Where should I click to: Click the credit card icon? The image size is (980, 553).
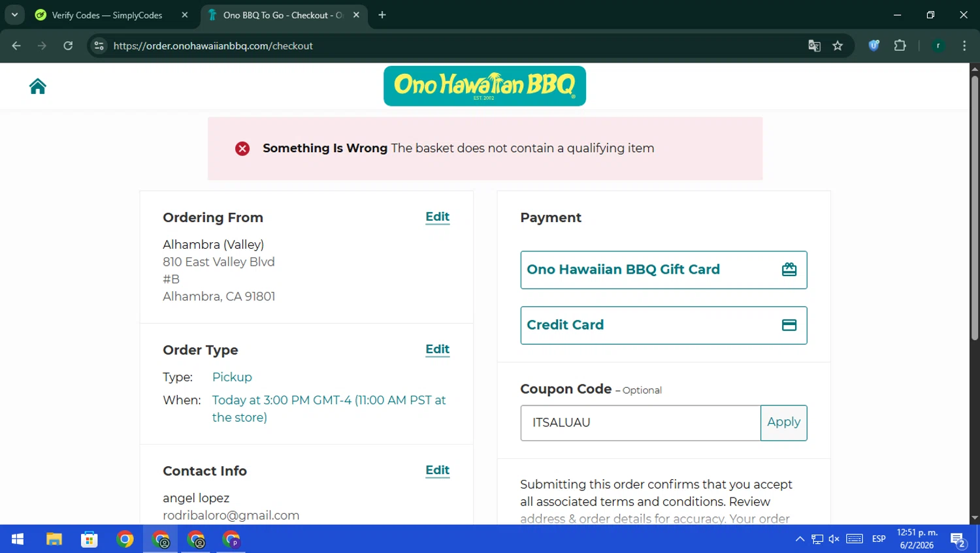click(x=789, y=325)
